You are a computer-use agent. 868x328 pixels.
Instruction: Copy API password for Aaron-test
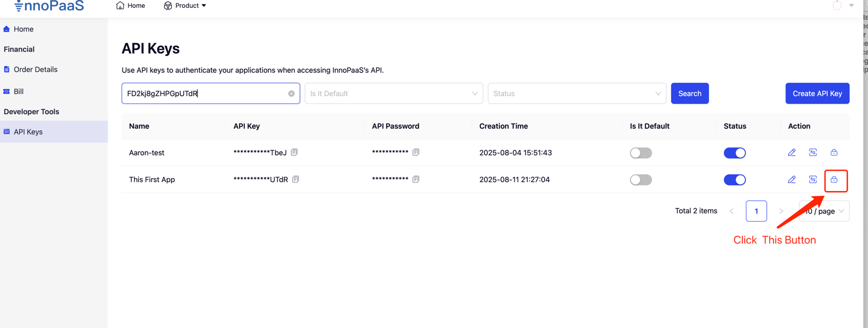click(416, 153)
